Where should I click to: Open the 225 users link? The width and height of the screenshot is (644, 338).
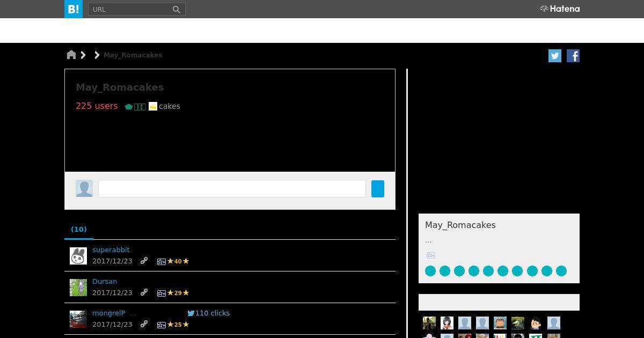97,106
